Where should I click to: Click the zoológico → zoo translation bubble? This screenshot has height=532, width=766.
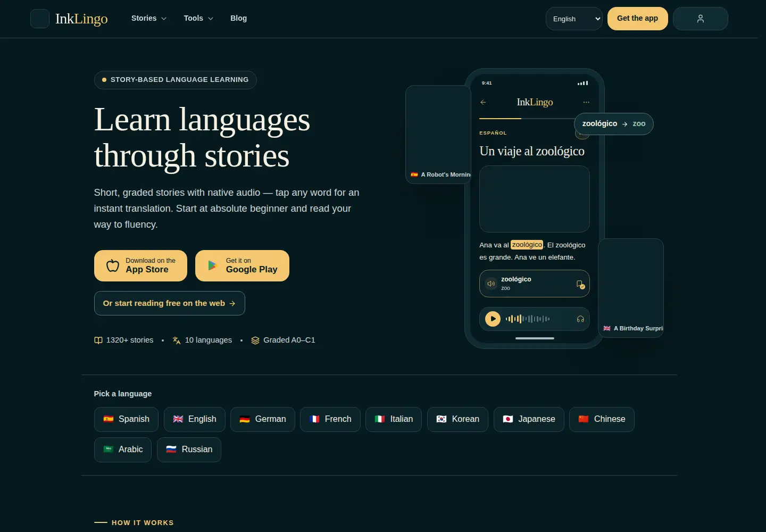[614, 124]
